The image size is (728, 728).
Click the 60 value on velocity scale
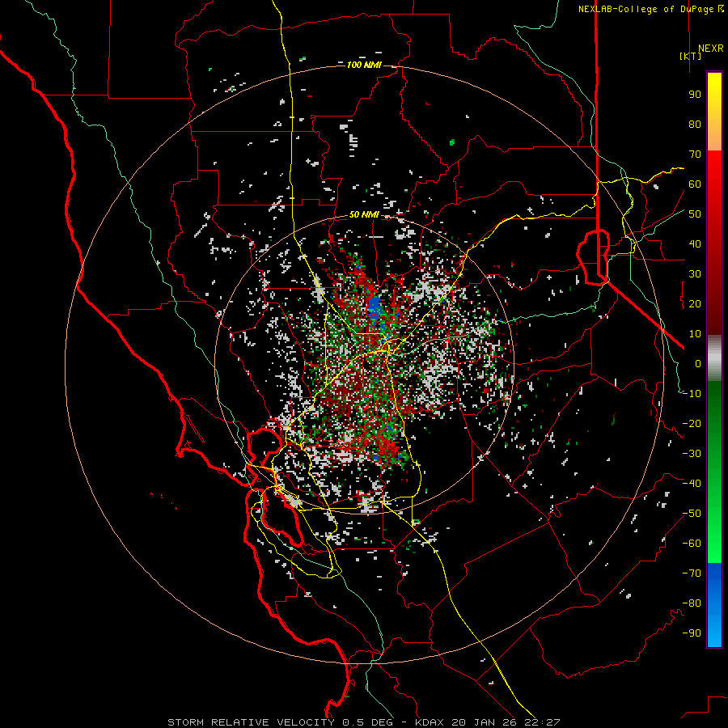tap(695, 184)
